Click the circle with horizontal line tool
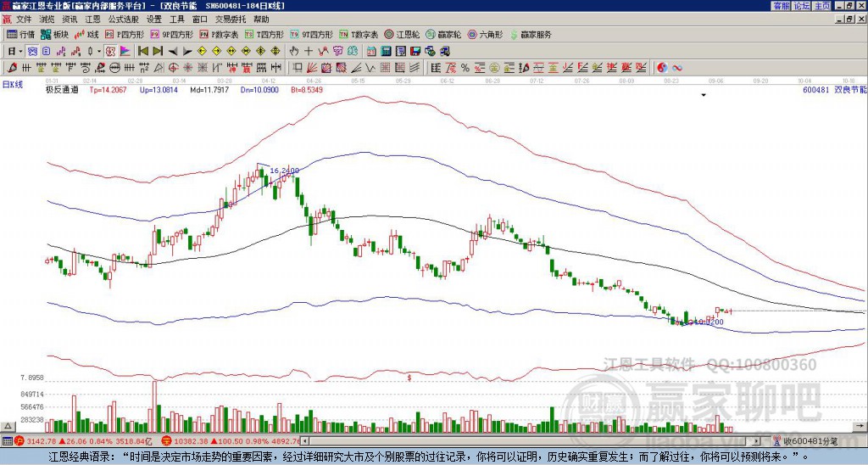868x465 pixels. tap(114, 68)
